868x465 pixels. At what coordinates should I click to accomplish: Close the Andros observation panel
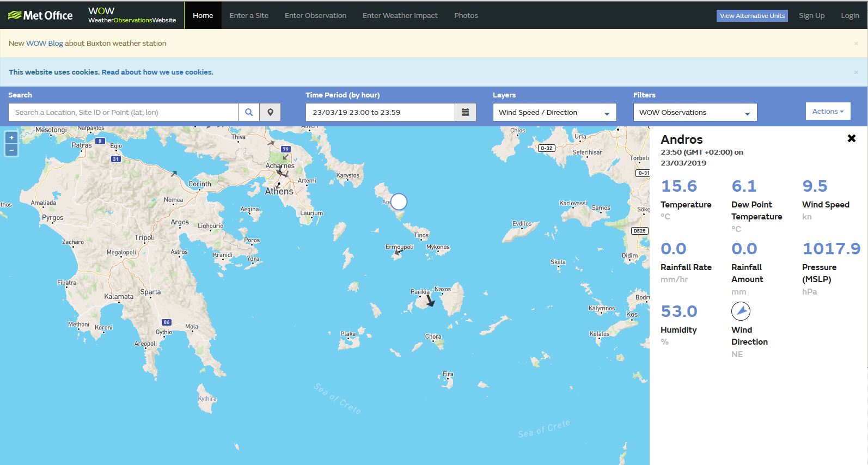pos(852,138)
